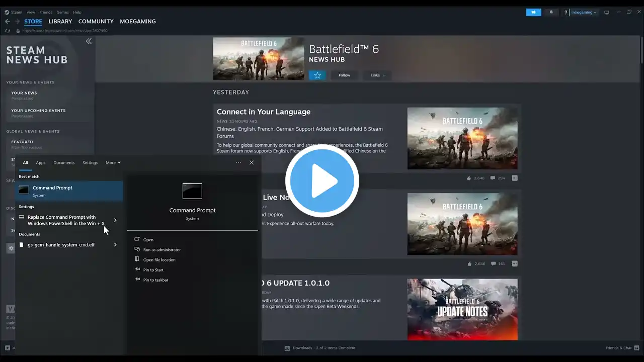Open the LIBRARY tab
Viewport: 644px width, 362px height.
(60, 22)
